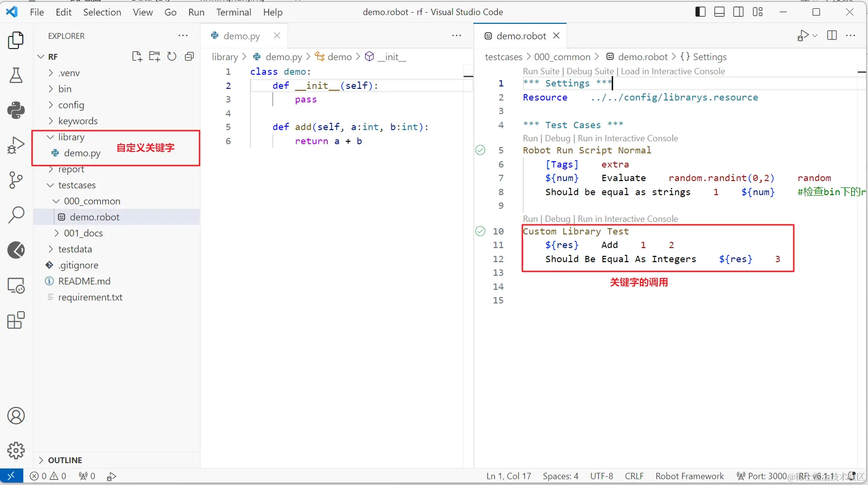The height and width of the screenshot is (485, 868).
Task: Select demo.robot in the file tree
Action: (x=117, y=217)
